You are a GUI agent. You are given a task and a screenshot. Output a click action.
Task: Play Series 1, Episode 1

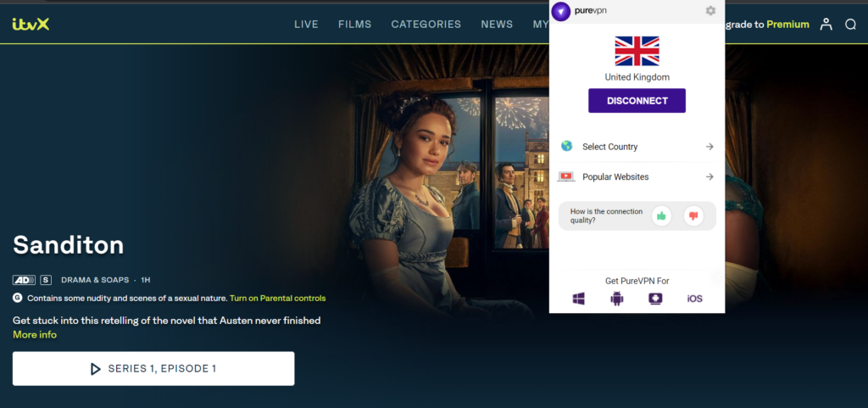tap(153, 369)
